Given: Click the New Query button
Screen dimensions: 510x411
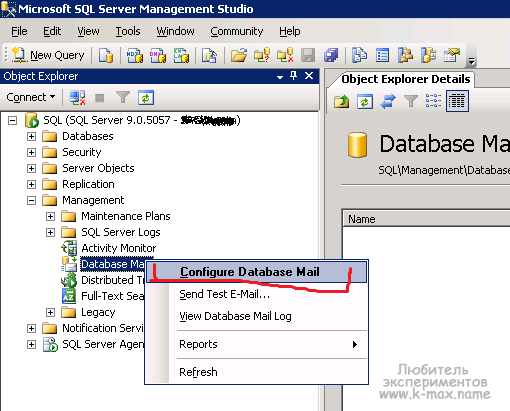Looking at the screenshot, I should [48, 55].
